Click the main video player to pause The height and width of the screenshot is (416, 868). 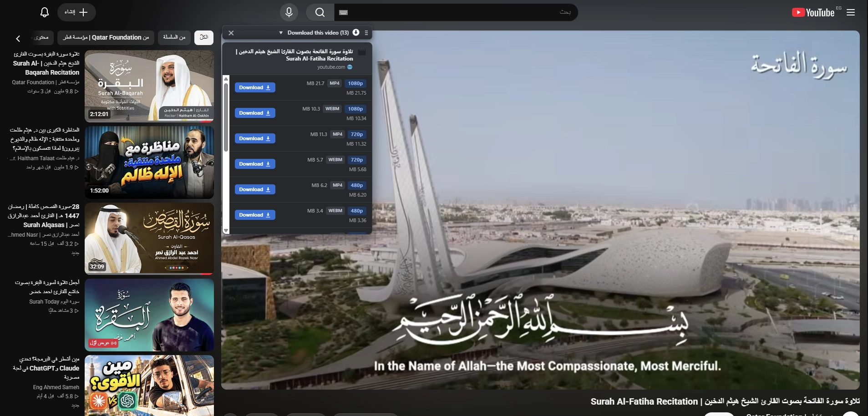coord(540,210)
